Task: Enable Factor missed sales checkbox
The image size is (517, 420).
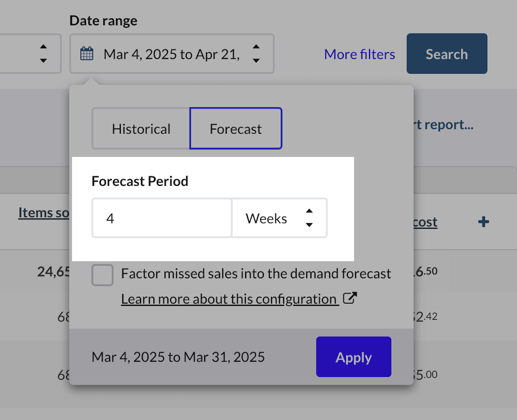Action: [103, 275]
